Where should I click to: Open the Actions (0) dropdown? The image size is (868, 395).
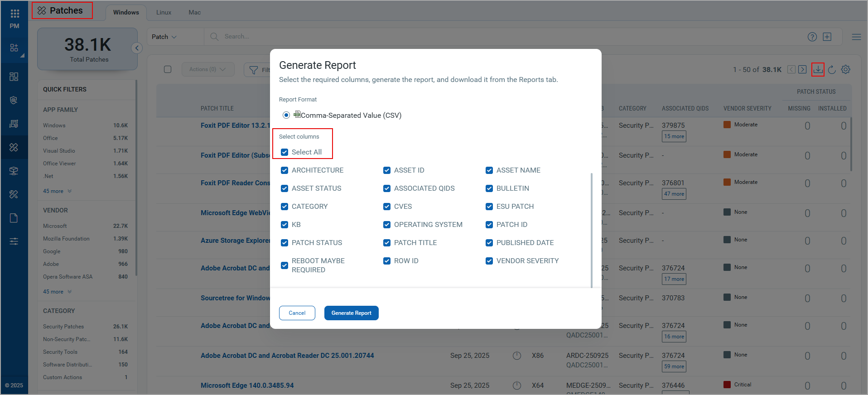pos(207,69)
